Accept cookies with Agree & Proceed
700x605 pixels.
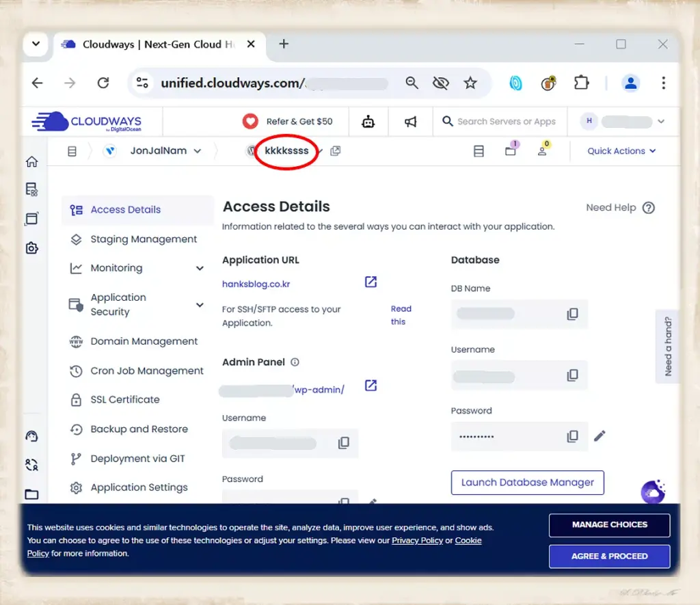tap(609, 556)
